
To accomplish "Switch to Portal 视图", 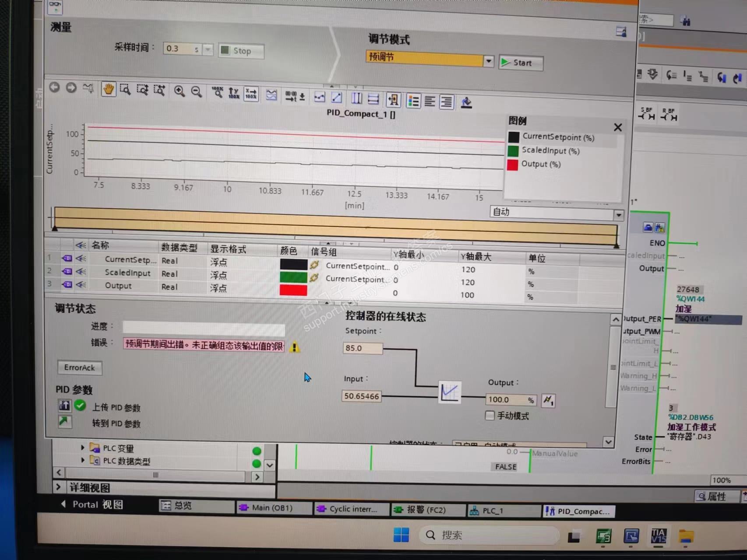I will 92,504.
